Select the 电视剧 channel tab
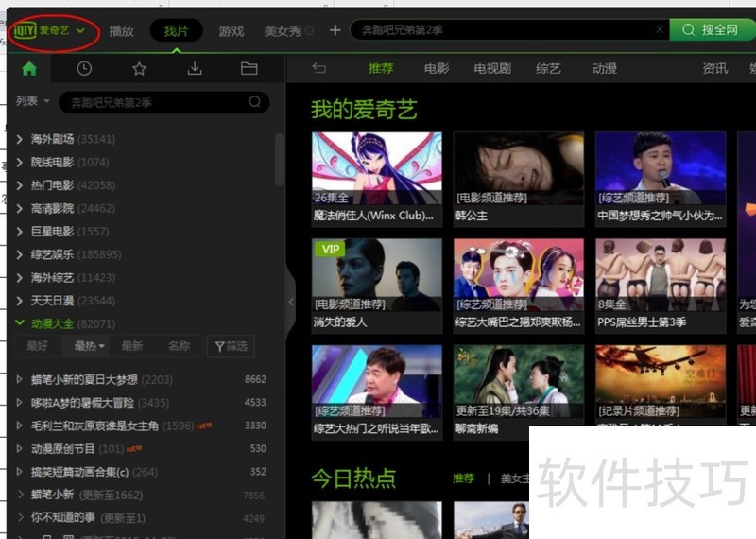The height and width of the screenshot is (539, 756). pos(492,68)
